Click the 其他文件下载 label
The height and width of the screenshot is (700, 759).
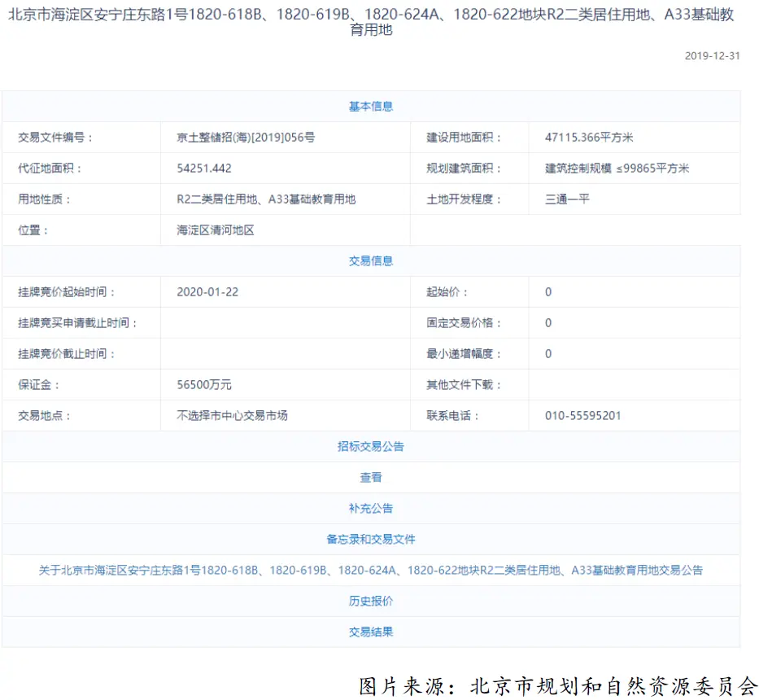464,385
